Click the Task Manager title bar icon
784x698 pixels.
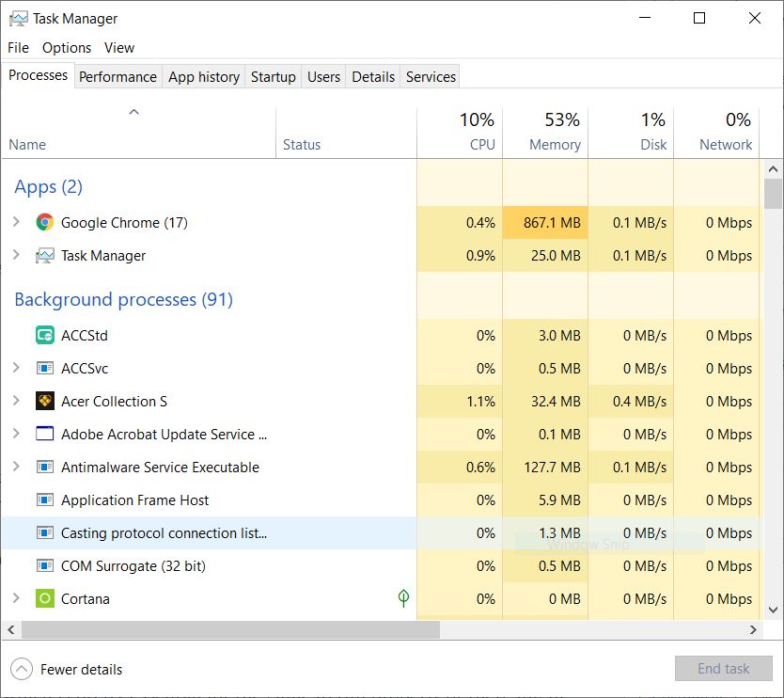[19, 19]
